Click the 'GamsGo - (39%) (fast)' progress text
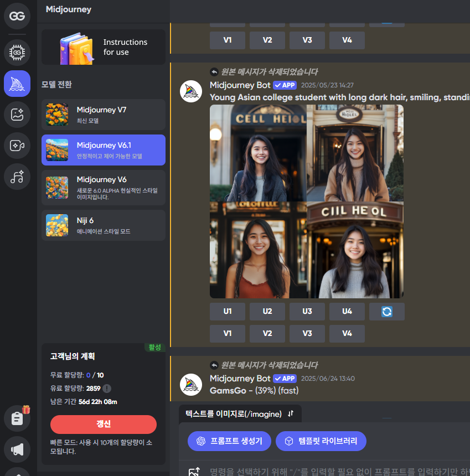The image size is (470, 476). tap(254, 390)
